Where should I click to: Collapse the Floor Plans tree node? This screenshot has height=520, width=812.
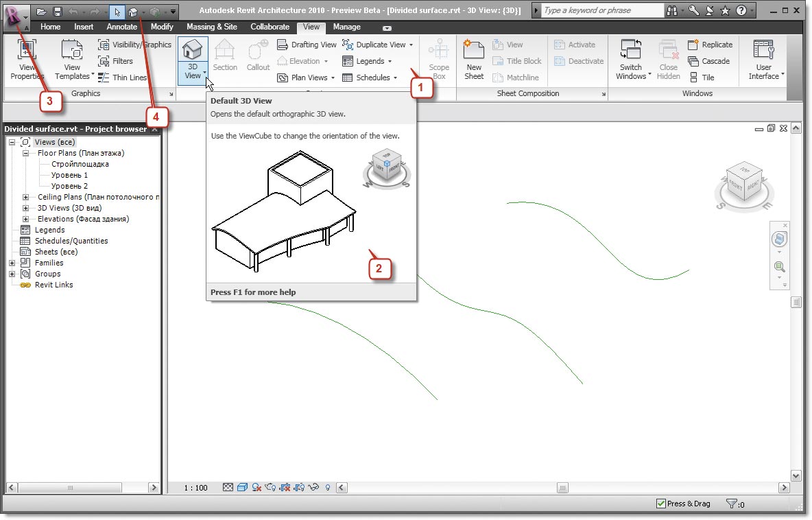tap(25, 153)
